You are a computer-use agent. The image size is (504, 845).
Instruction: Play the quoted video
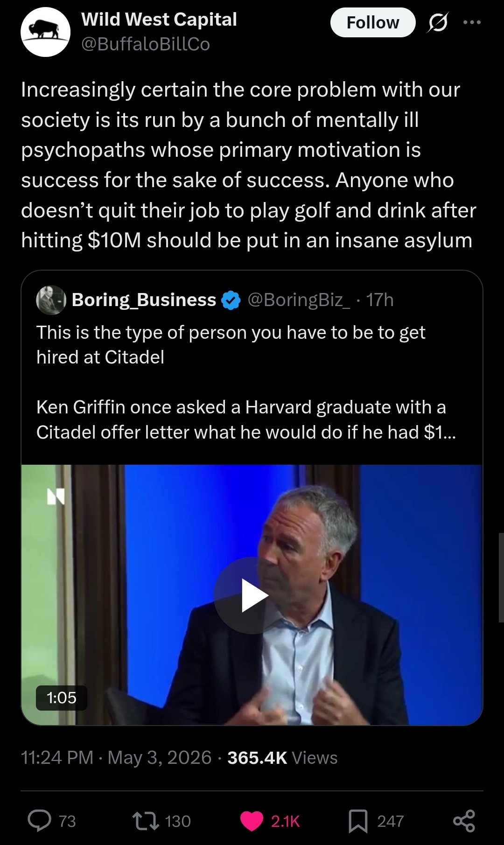pyautogui.click(x=252, y=595)
